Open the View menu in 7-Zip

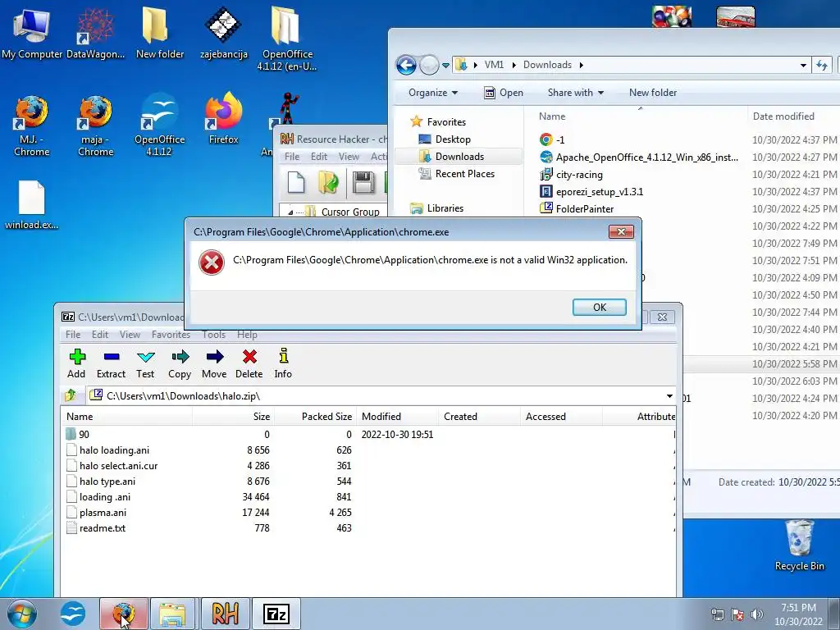[130, 335]
